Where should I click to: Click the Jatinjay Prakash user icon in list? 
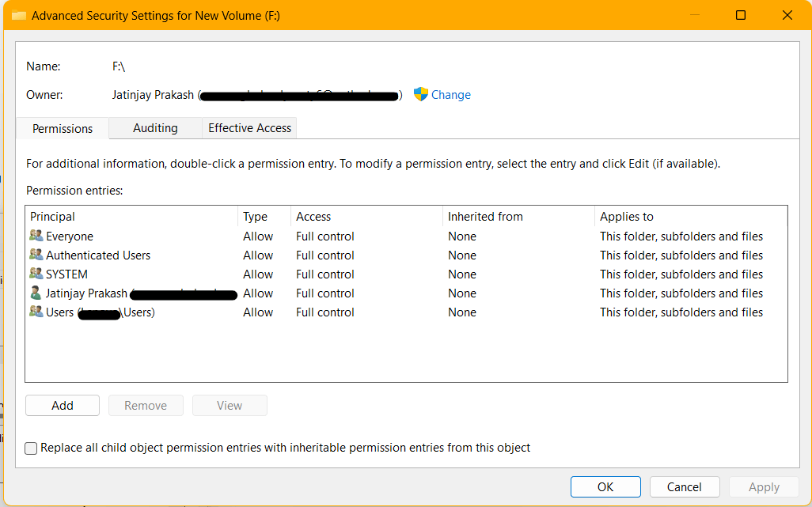tap(36, 293)
